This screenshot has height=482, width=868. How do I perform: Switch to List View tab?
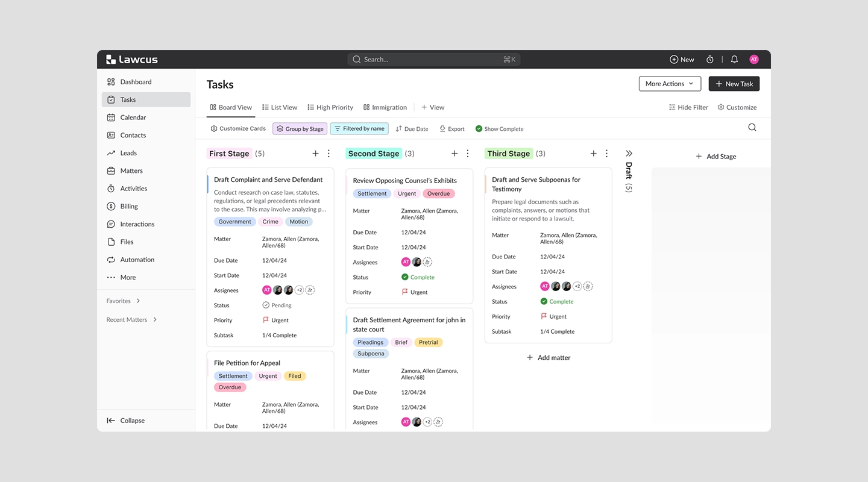(x=280, y=107)
